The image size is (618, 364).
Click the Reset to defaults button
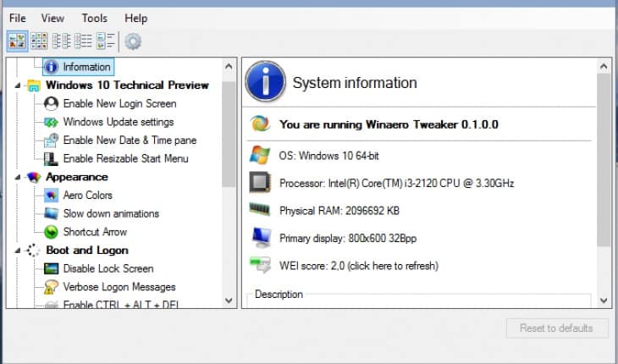click(x=557, y=328)
